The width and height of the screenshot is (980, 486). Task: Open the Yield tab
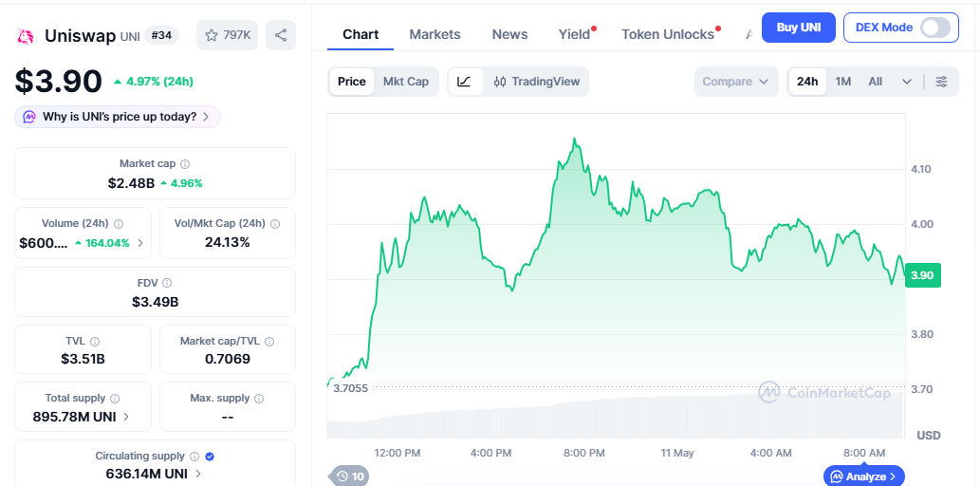click(x=576, y=34)
